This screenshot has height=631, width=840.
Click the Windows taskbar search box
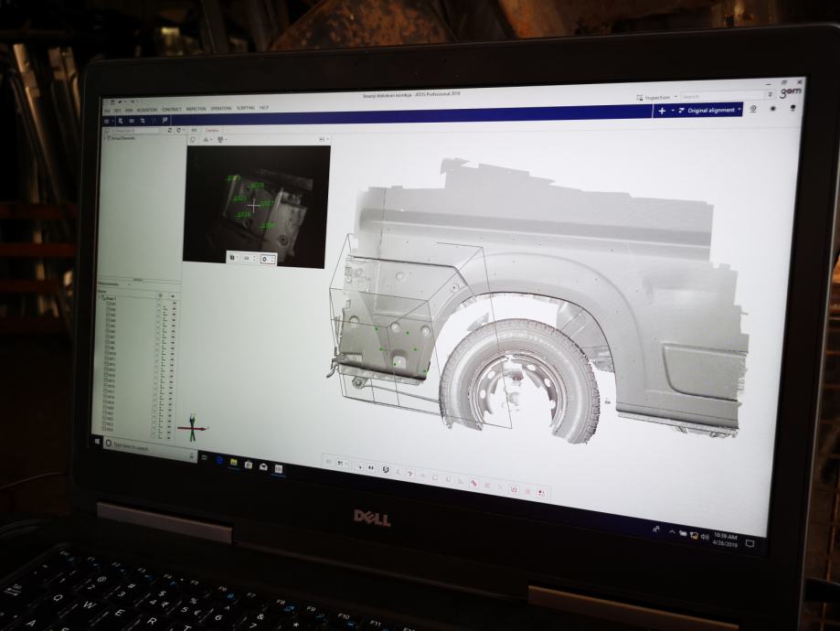[150, 448]
